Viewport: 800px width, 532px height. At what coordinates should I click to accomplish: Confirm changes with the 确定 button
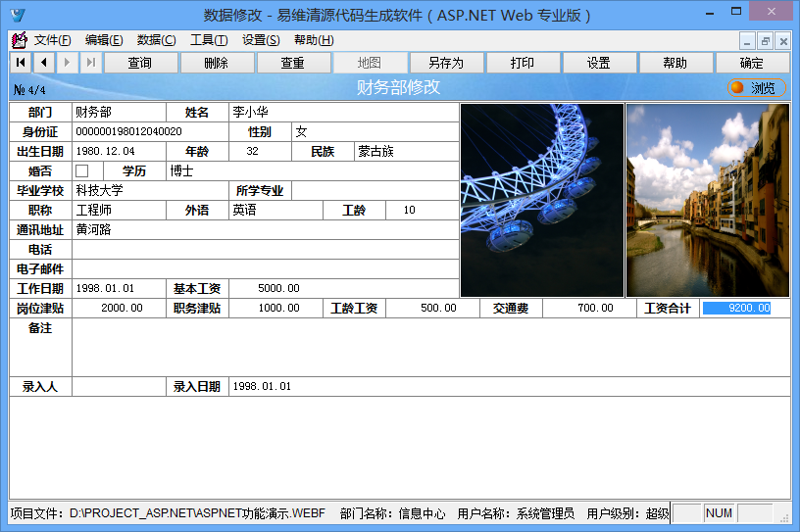coord(752,63)
